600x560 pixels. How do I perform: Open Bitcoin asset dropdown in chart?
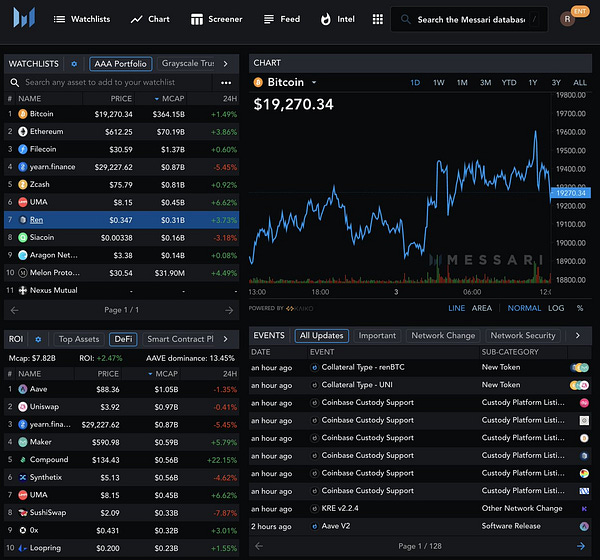[314, 82]
